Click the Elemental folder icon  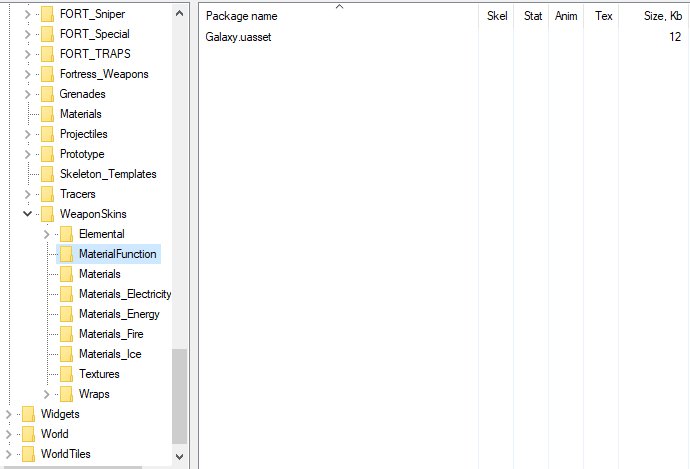[x=66, y=234]
